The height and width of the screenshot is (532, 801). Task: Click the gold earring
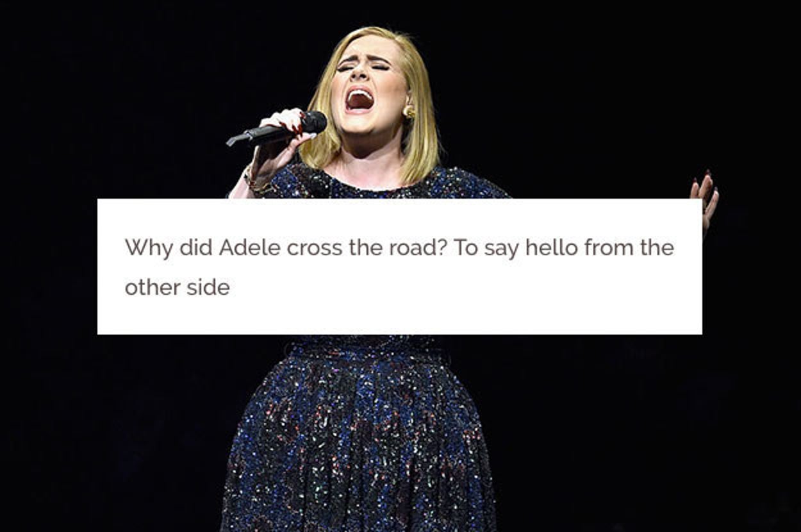[x=409, y=112]
